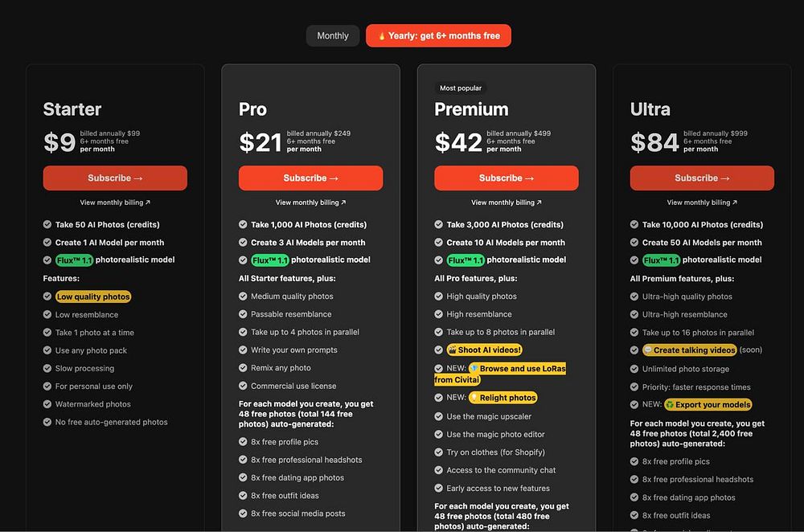The image size is (804, 532).
Task: Switch to Monthly billing toggle
Action: point(333,36)
